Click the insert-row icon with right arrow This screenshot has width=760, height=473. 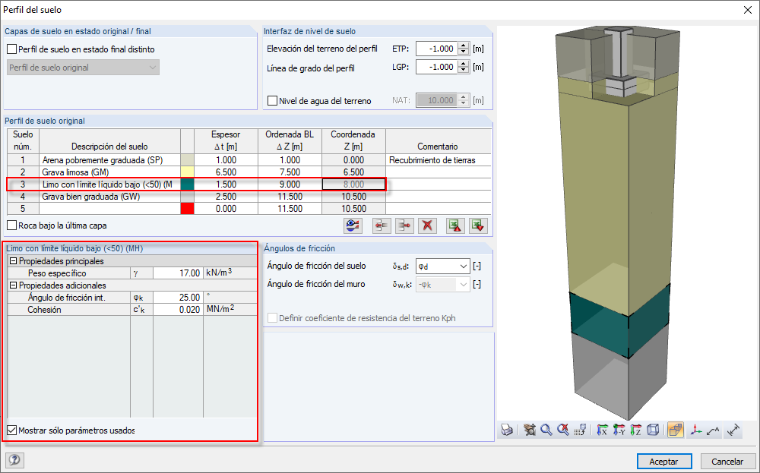pyautogui.click(x=404, y=226)
